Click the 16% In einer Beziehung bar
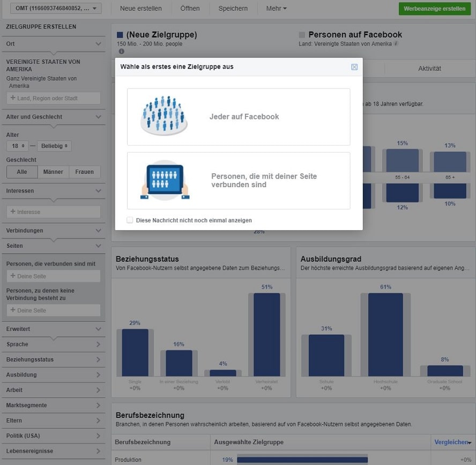Image resolution: width=476 pixels, height=465 pixels. click(179, 363)
